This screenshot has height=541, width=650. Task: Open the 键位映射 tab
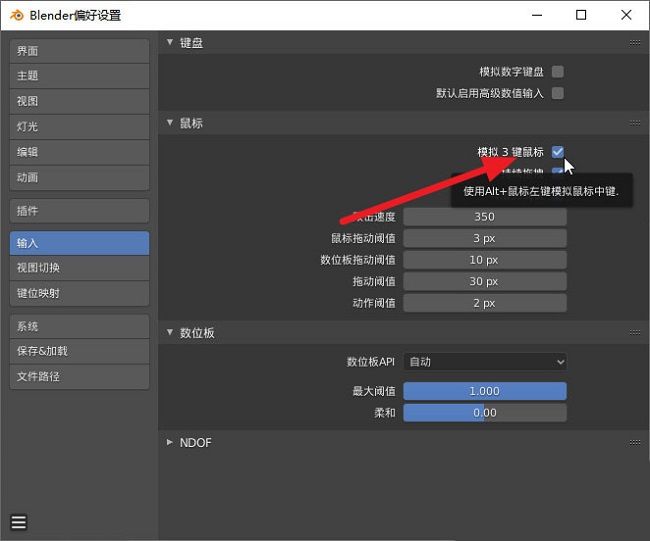click(79, 294)
